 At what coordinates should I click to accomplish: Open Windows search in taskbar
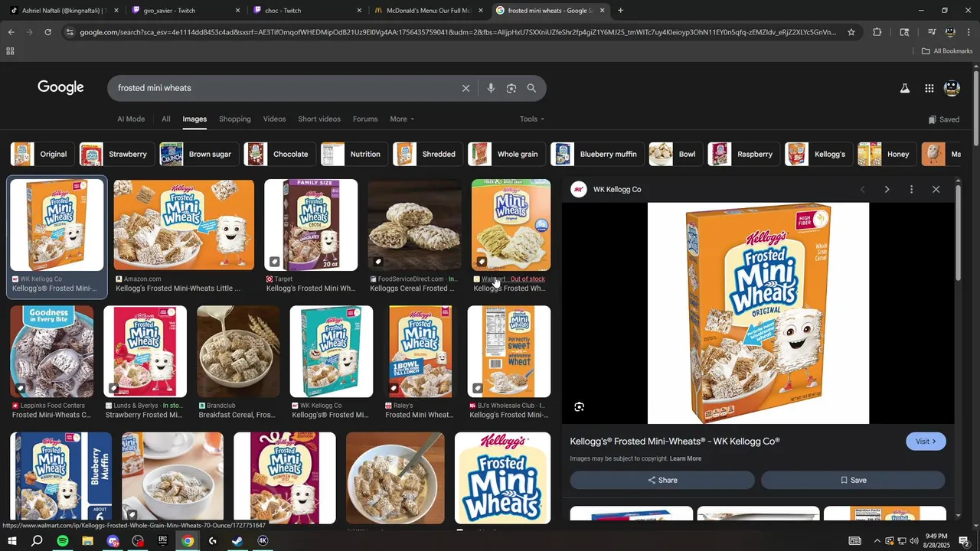37,541
